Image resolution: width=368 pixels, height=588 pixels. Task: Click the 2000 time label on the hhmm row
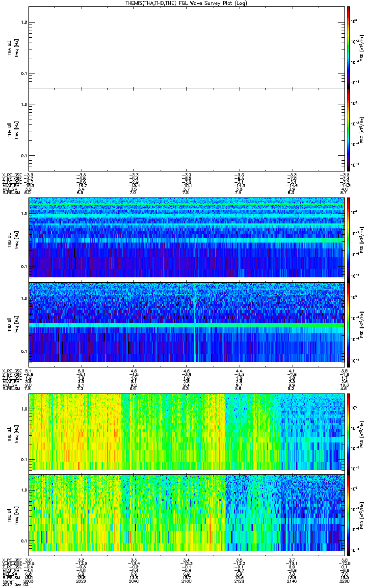[x=29, y=581]
